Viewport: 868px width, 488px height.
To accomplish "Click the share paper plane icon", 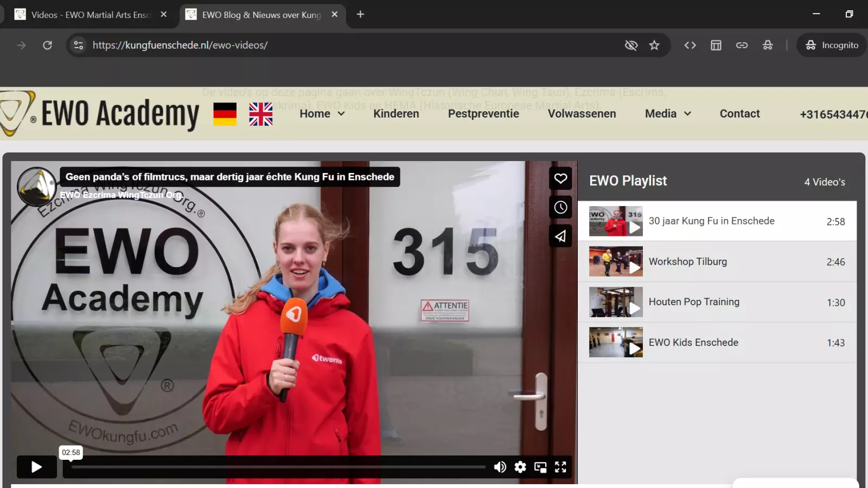I will [560, 236].
